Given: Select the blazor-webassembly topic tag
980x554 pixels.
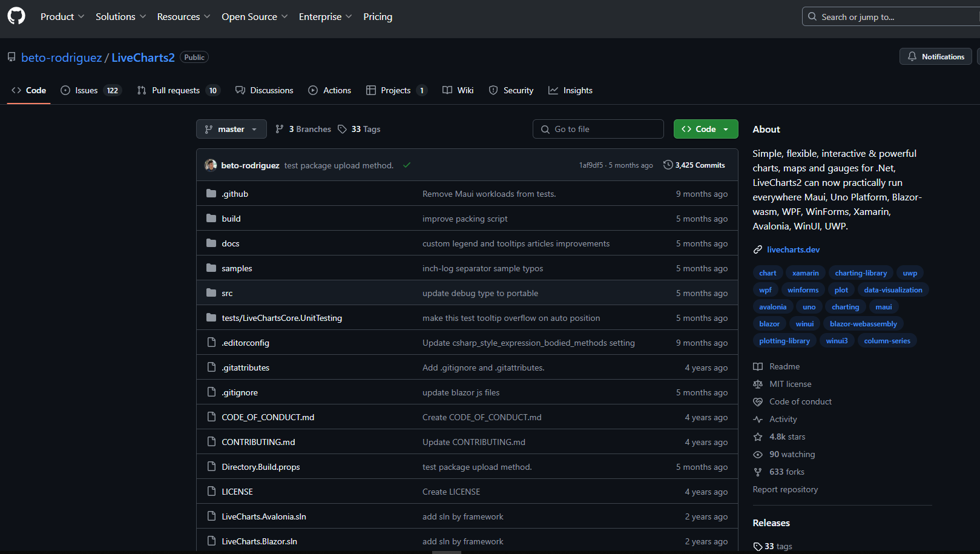Looking at the screenshot, I should click(863, 324).
